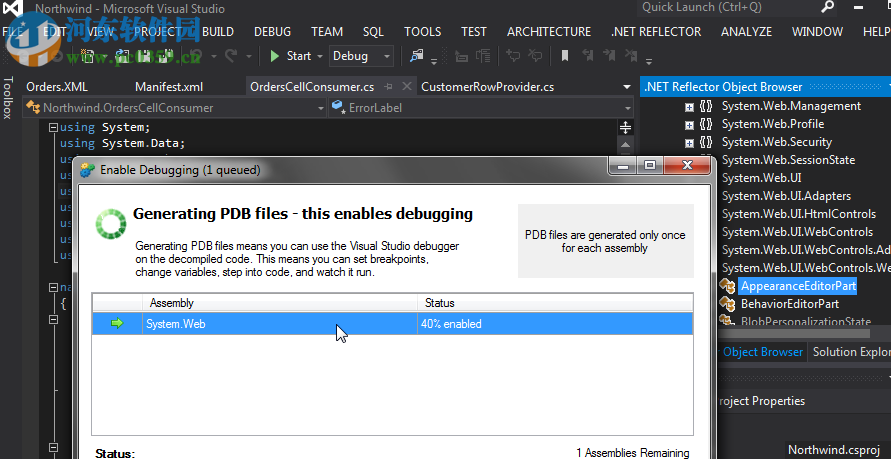Open the SQL menu
Screen dimensions: 891x459
click(373, 32)
